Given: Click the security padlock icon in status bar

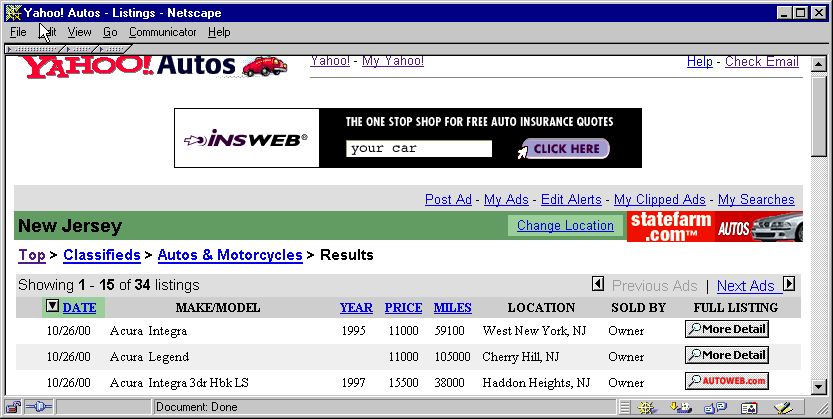Looking at the screenshot, I should (x=13, y=407).
